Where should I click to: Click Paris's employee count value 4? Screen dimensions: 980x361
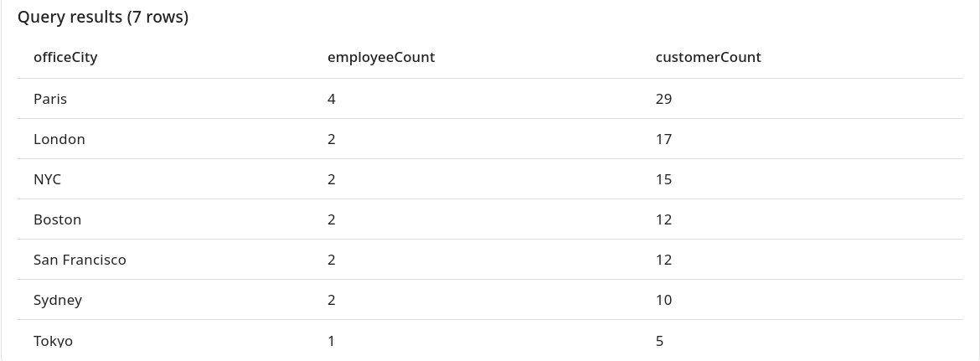pyautogui.click(x=332, y=99)
